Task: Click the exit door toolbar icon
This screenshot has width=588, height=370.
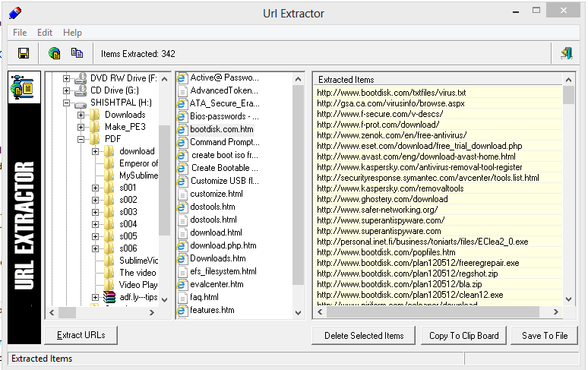Action: (567, 53)
